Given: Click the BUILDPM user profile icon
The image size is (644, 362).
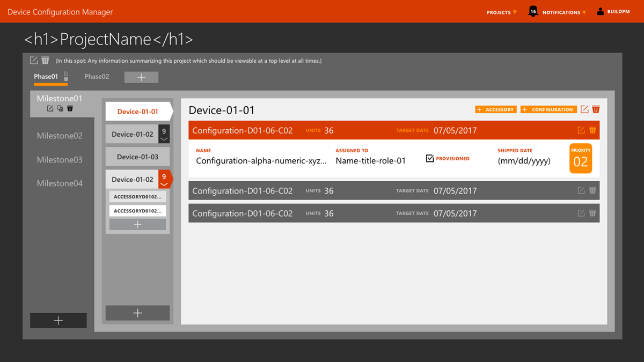Looking at the screenshot, I should (x=601, y=11).
